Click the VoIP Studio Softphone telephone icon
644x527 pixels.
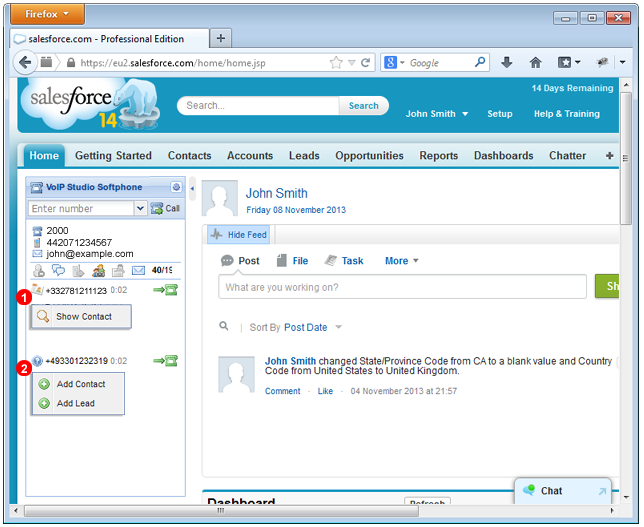point(37,188)
